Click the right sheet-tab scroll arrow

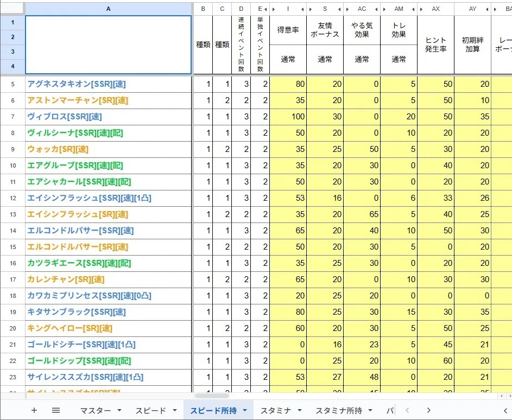pos(429,410)
